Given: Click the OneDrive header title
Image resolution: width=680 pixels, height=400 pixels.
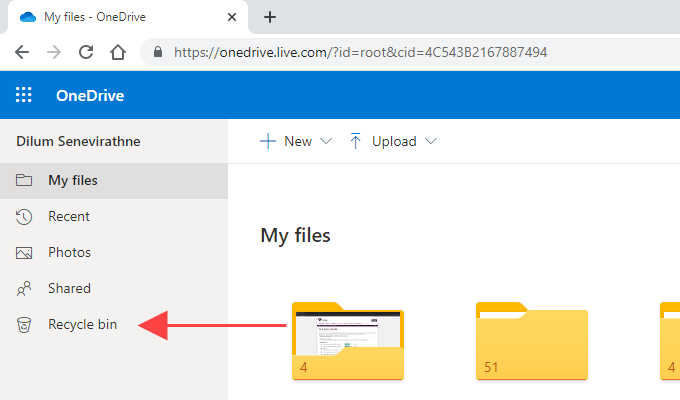Looking at the screenshot, I should pos(90,95).
